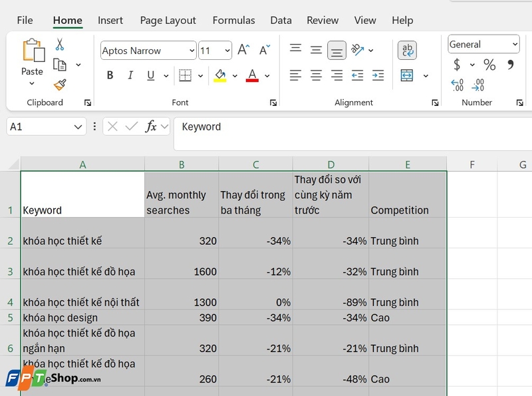This screenshot has height=396, width=532.
Task: Open the Aptos Narrow font name dropdown
Action: click(x=192, y=51)
